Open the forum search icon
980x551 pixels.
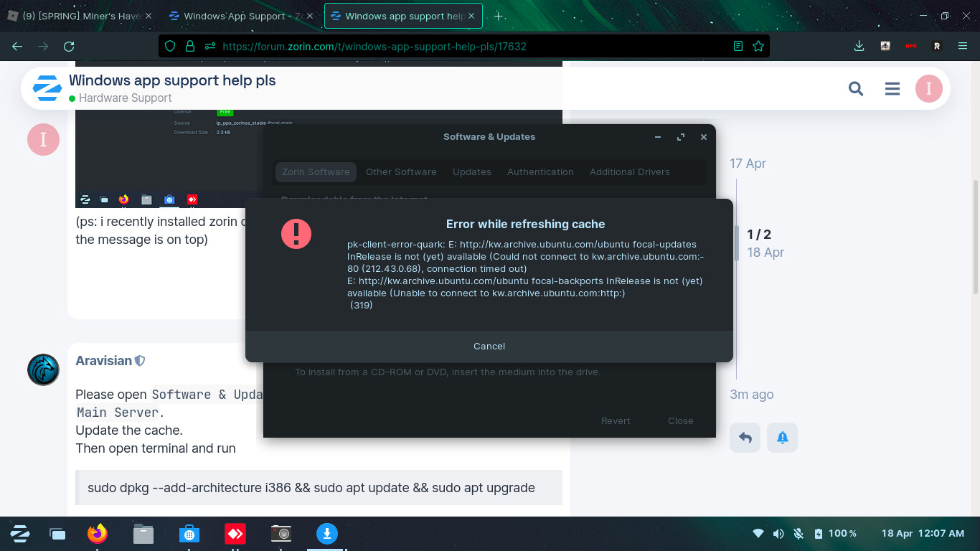855,88
